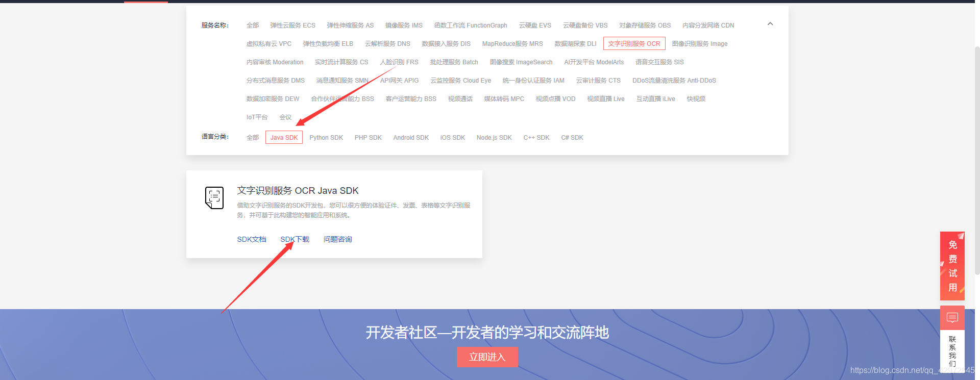Filter by 对象存储服务 OBS

[x=645, y=26]
